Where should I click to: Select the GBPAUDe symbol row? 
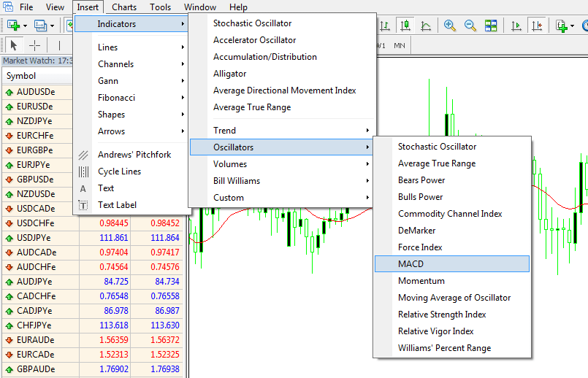tap(92, 369)
